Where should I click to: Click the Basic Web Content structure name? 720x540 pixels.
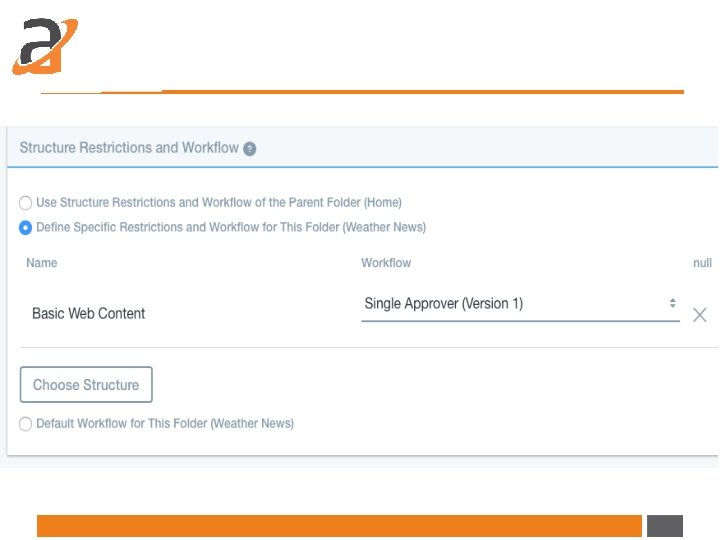89,314
